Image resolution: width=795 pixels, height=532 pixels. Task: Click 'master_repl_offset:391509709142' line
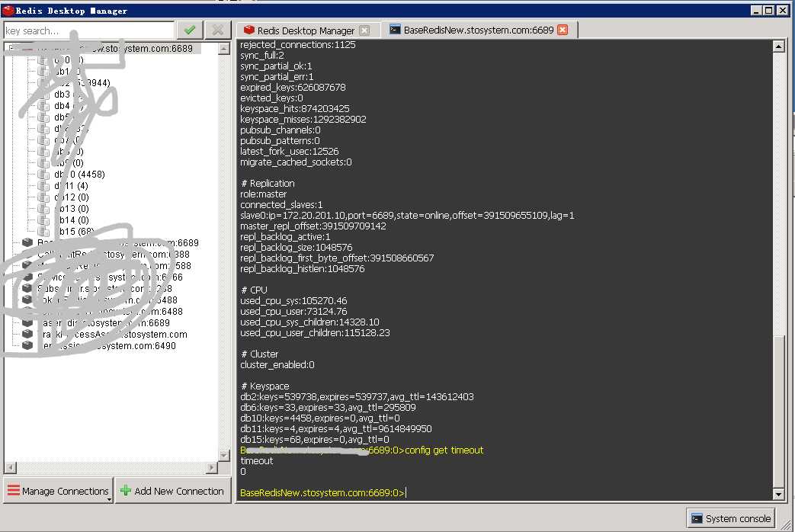[313, 226]
